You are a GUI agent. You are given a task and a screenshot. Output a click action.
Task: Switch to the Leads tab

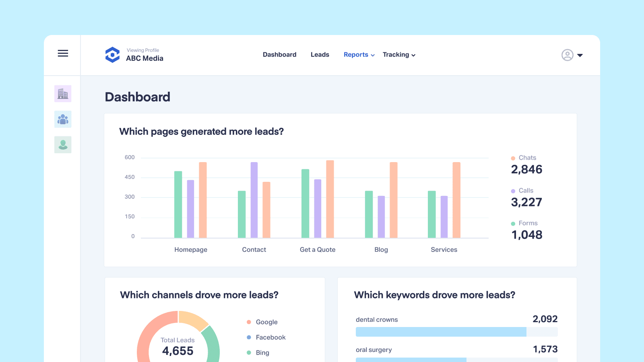[x=320, y=55]
